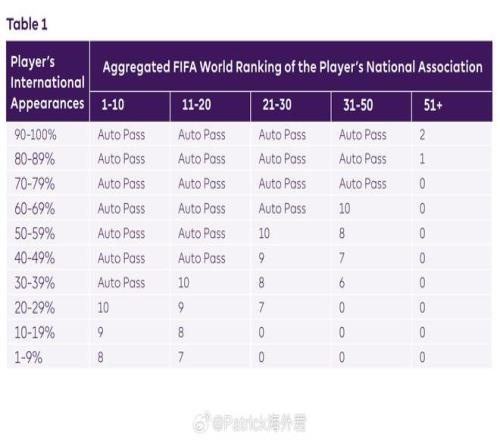The image size is (500, 440).
Task: Click the 10 in the 60-69% row
Action: 344,209
